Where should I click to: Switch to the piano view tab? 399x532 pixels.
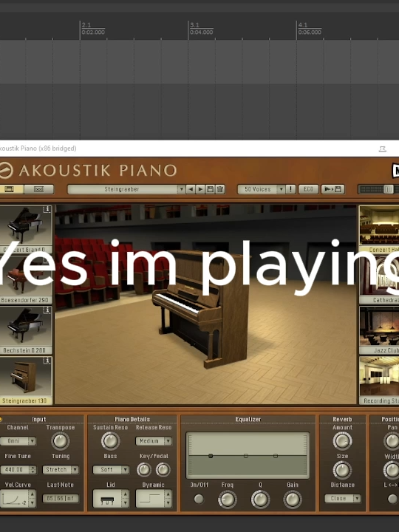10,189
